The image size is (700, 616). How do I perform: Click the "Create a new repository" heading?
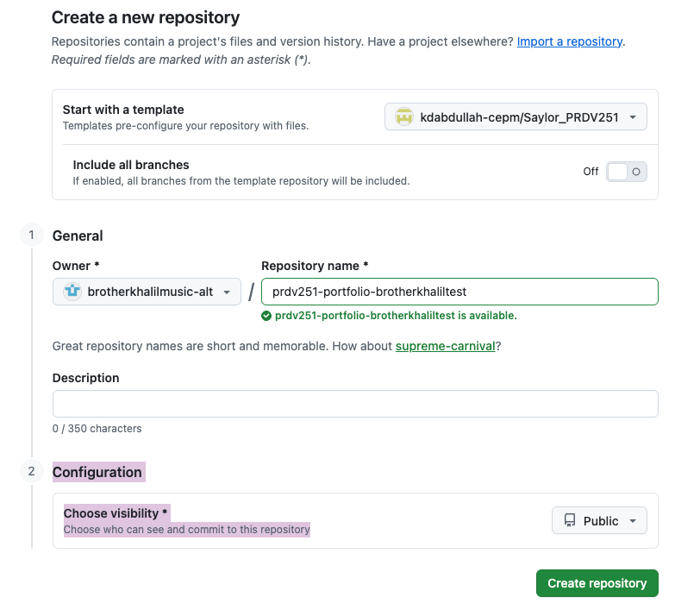146,17
